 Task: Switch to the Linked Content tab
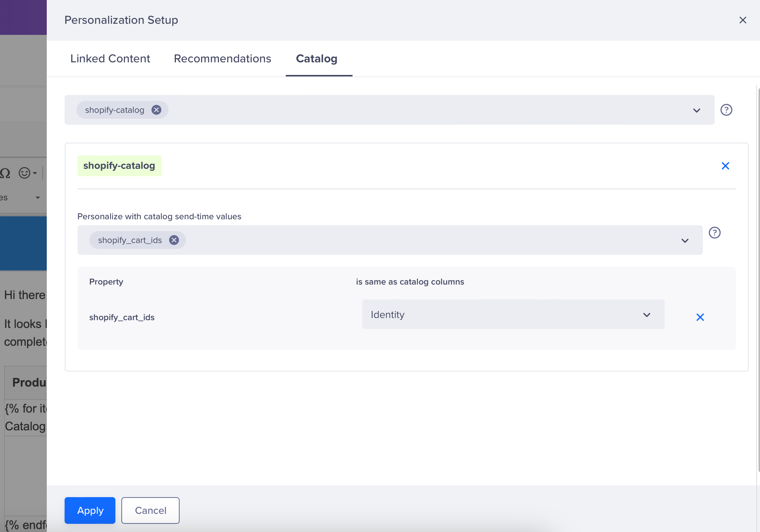coord(110,59)
